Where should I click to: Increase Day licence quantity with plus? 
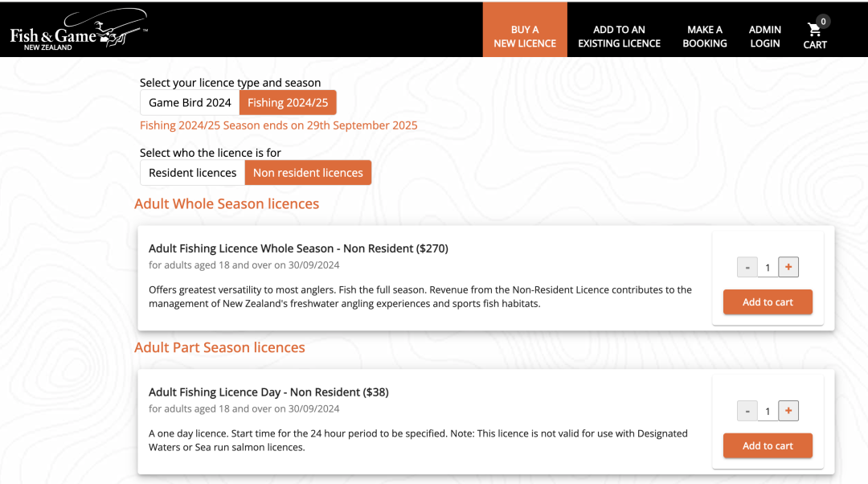tap(788, 411)
